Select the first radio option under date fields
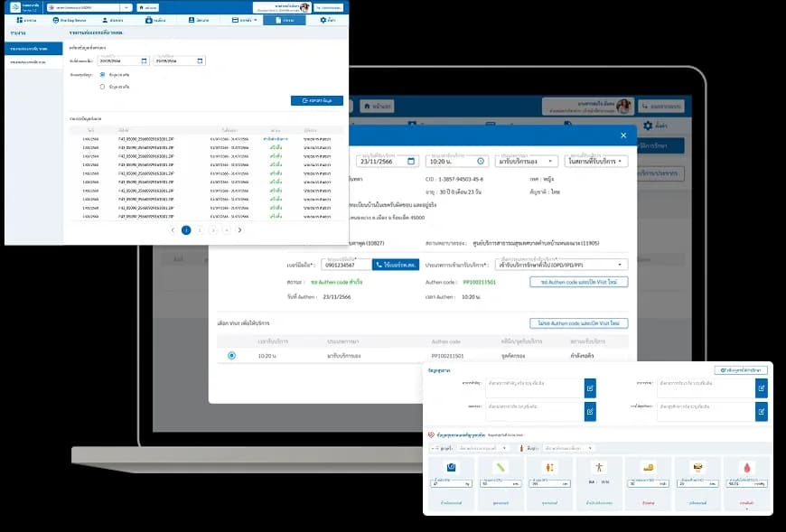The width and height of the screenshot is (786, 532). tap(102, 75)
